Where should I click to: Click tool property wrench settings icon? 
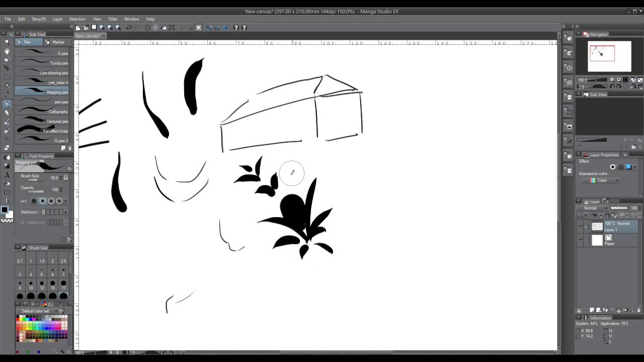tap(70, 240)
